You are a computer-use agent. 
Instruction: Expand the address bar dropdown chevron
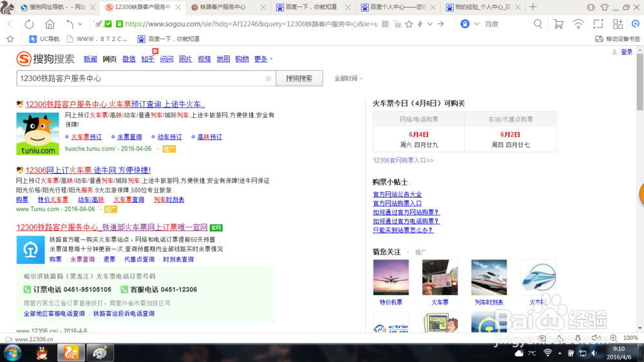coord(430,24)
